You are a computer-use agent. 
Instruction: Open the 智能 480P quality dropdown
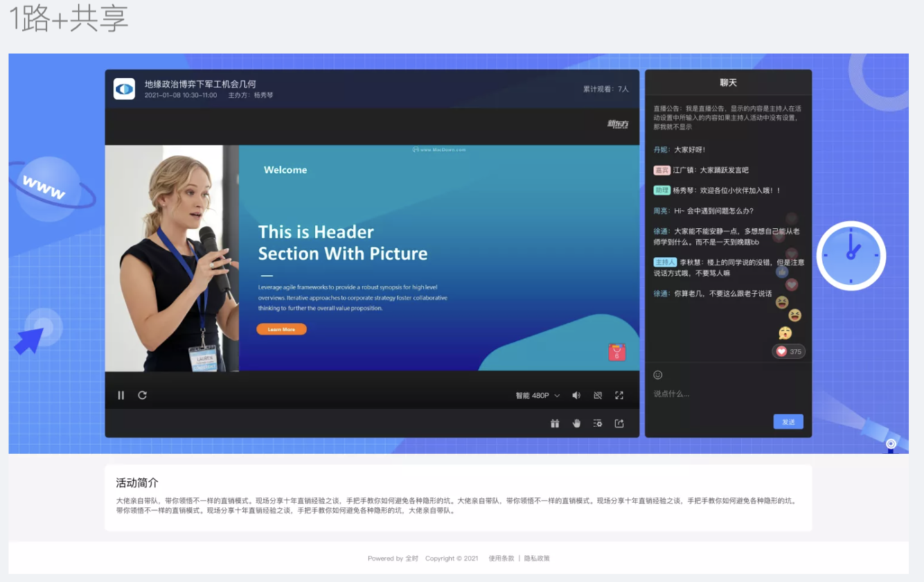pos(537,396)
